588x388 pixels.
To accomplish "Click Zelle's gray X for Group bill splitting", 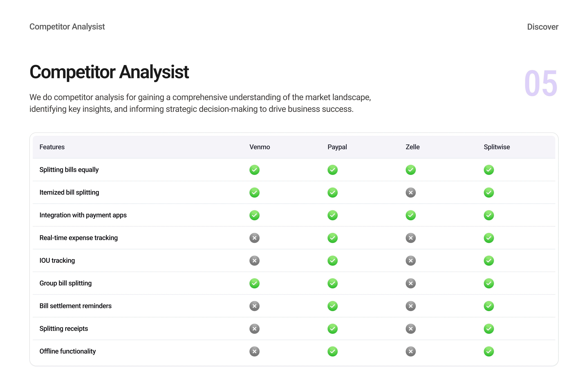I will pos(410,283).
